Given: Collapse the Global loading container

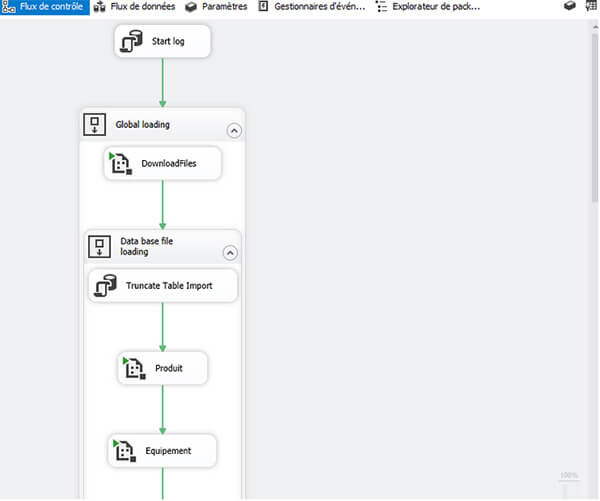Looking at the screenshot, I should pos(233,130).
